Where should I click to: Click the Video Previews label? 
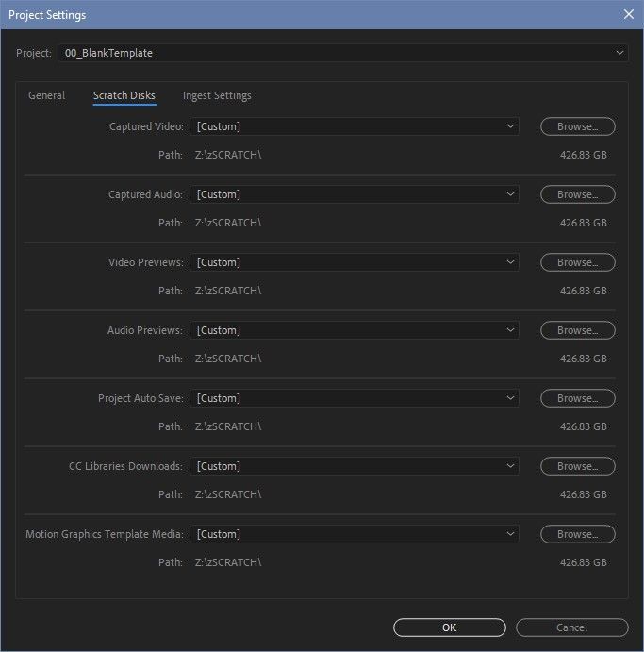coord(145,262)
